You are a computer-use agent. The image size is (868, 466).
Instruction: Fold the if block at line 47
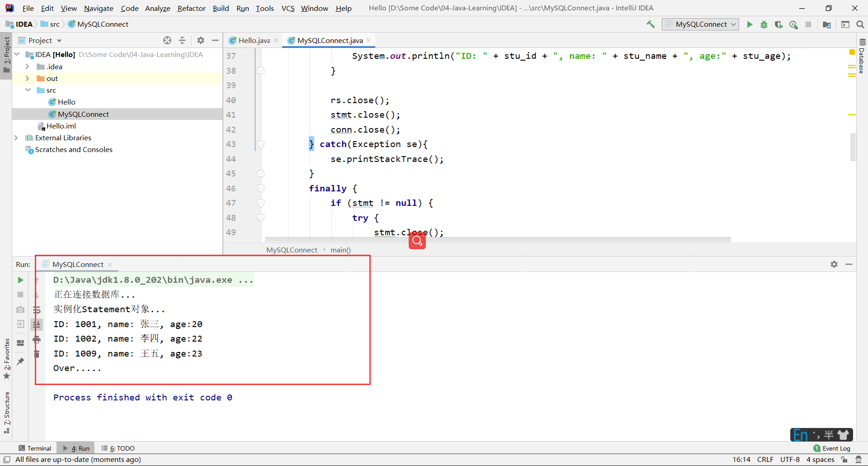(261, 203)
